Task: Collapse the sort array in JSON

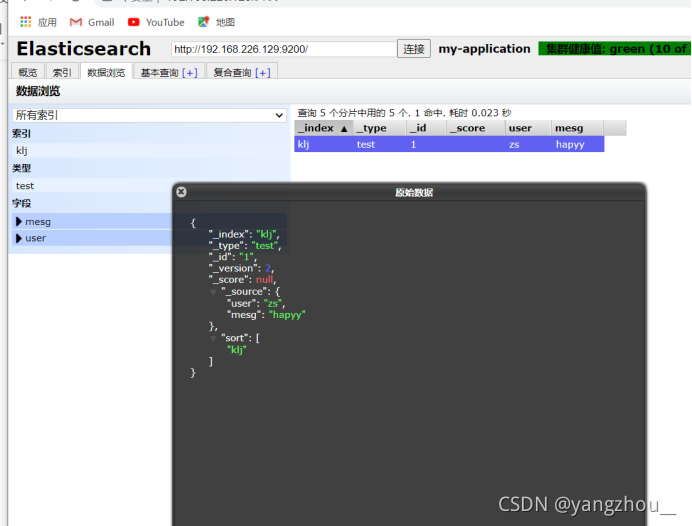Action: click(x=213, y=338)
